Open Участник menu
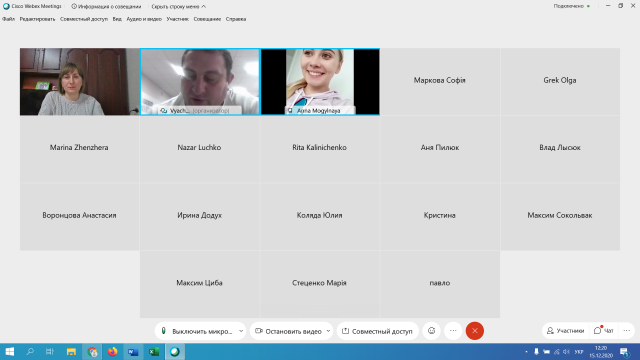Image resolution: width=640 pixels, height=360 pixels. (178, 19)
